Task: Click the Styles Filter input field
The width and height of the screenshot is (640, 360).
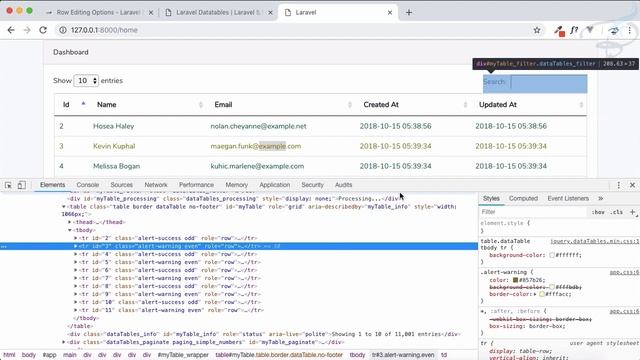Action: point(533,212)
